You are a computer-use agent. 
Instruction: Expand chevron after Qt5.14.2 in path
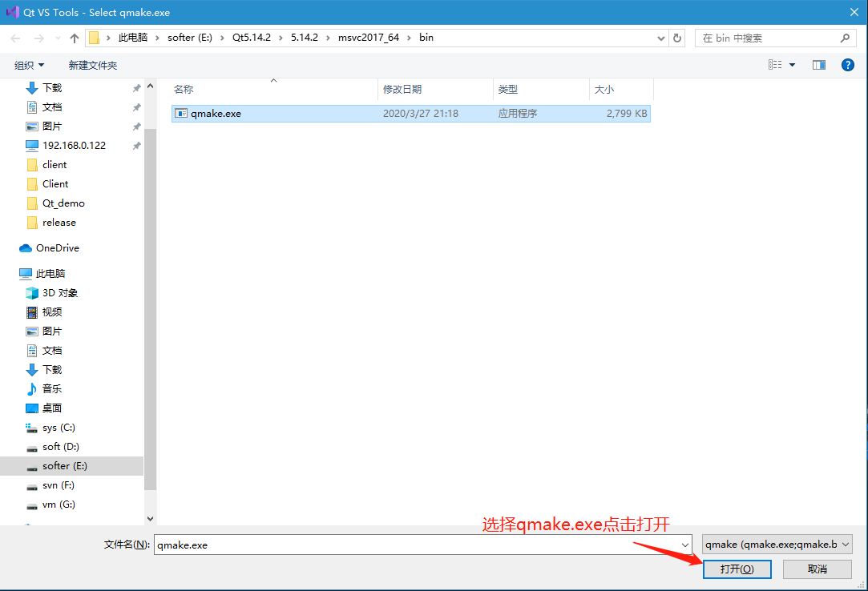pos(281,38)
